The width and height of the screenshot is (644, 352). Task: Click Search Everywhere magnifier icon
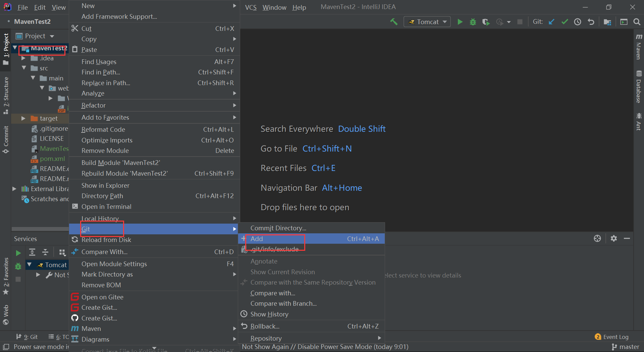pyautogui.click(x=637, y=22)
